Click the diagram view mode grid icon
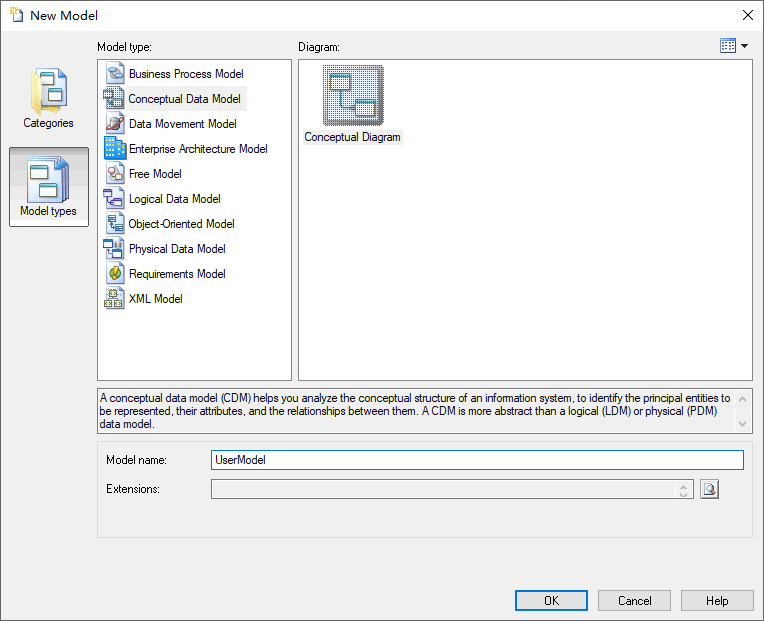This screenshot has width=764, height=621. coord(728,46)
